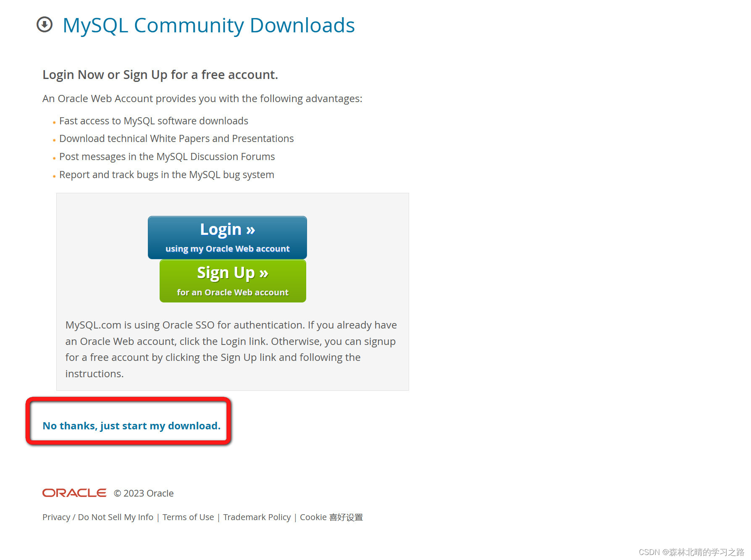751x560 pixels.
Task: Open the Terms of Use link
Action: [188, 517]
